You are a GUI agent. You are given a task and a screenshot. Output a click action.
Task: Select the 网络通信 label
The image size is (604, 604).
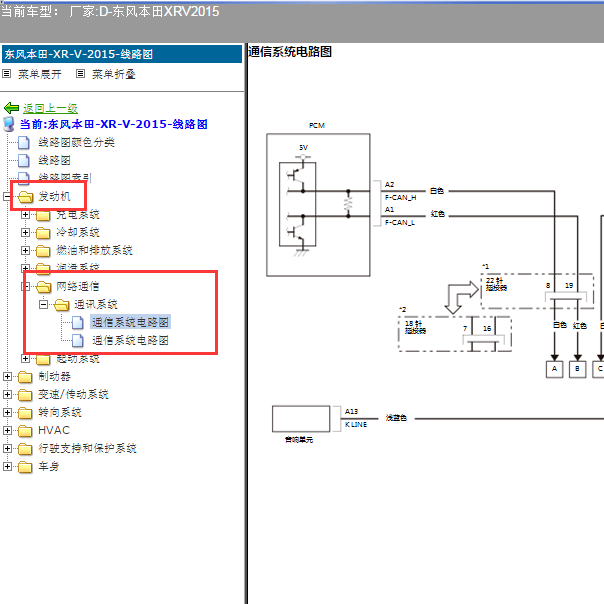point(77,286)
